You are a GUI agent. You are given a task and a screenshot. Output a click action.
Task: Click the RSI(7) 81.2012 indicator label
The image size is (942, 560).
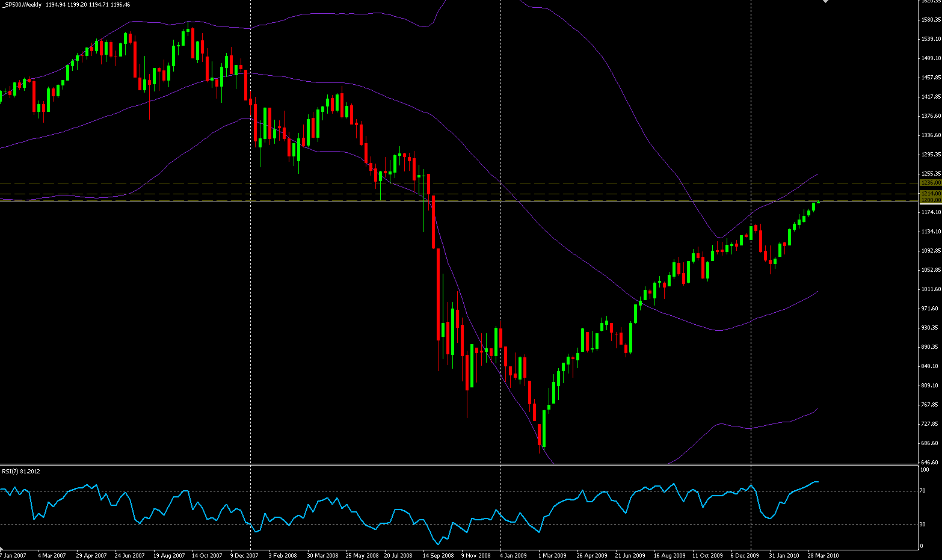[21, 471]
